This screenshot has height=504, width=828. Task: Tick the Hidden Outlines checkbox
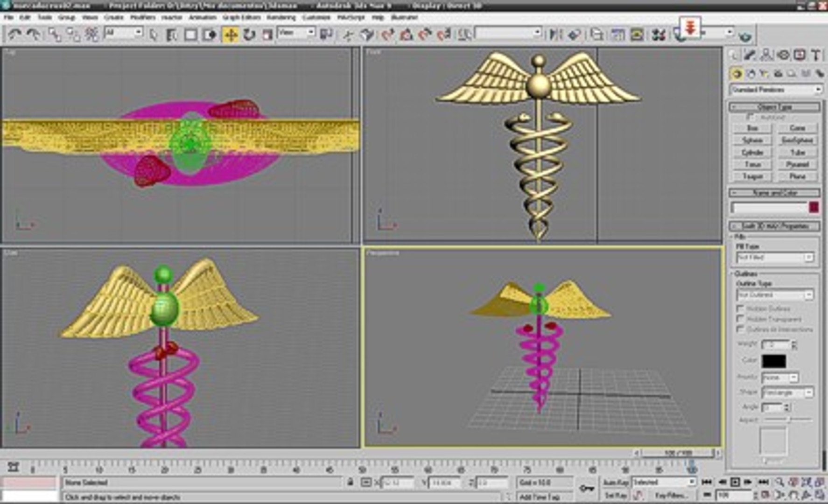740,308
